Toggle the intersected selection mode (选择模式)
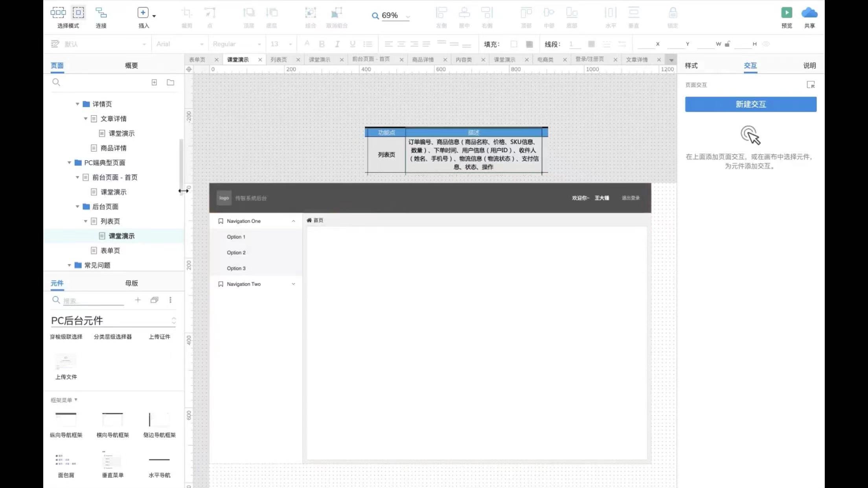 tap(58, 13)
